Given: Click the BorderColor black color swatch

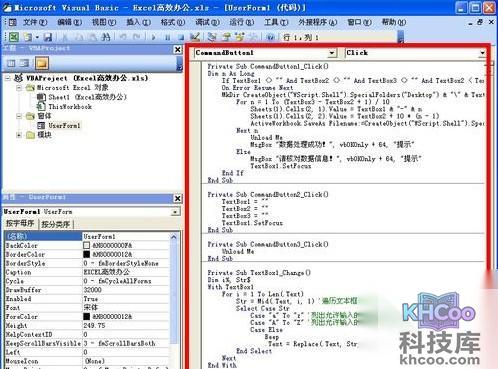Looking at the screenshot, I should point(86,255).
